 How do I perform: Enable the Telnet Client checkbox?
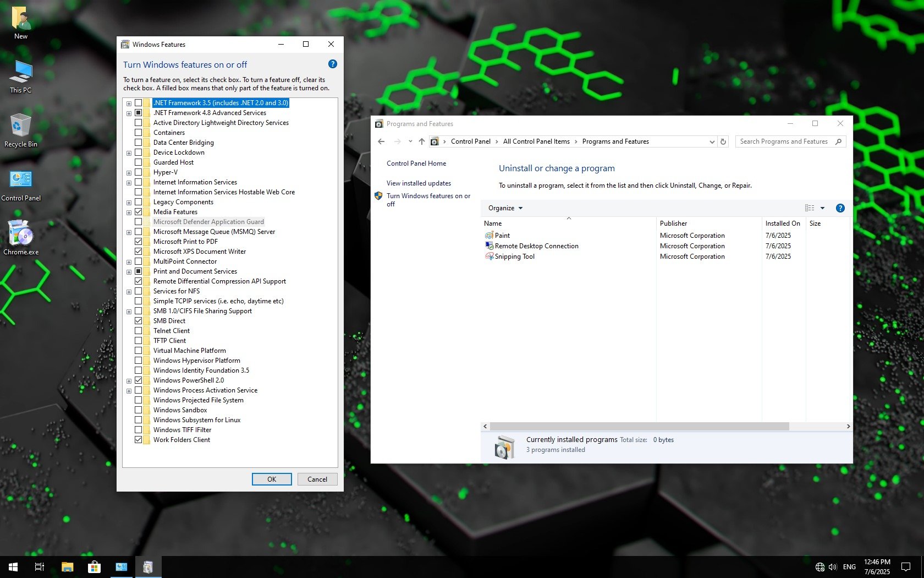[139, 331]
